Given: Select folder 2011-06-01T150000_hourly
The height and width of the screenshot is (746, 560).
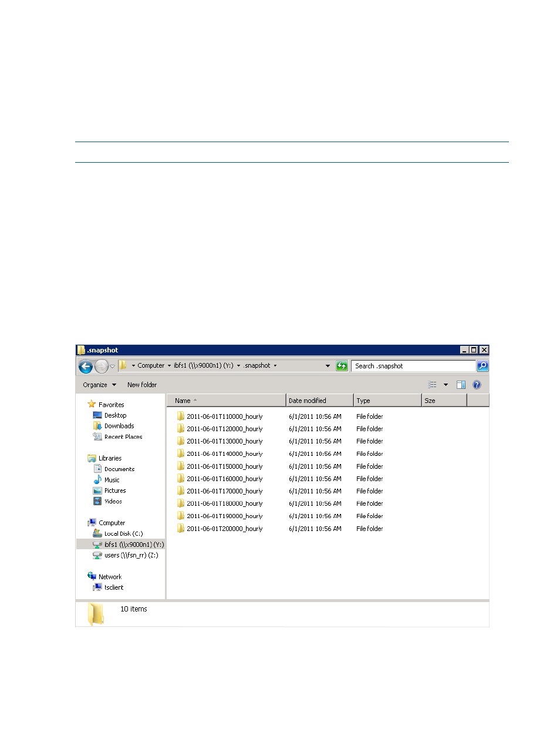Looking at the screenshot, I should coord(224,466).
